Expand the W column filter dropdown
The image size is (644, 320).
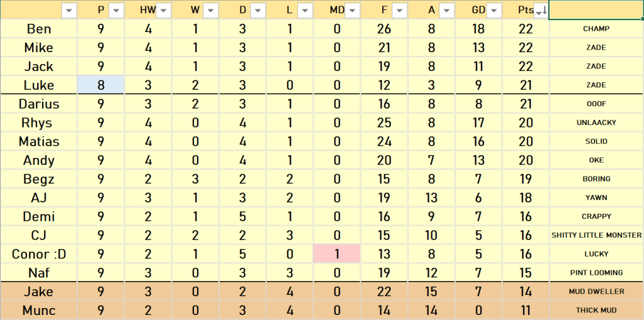pos(211,10)
